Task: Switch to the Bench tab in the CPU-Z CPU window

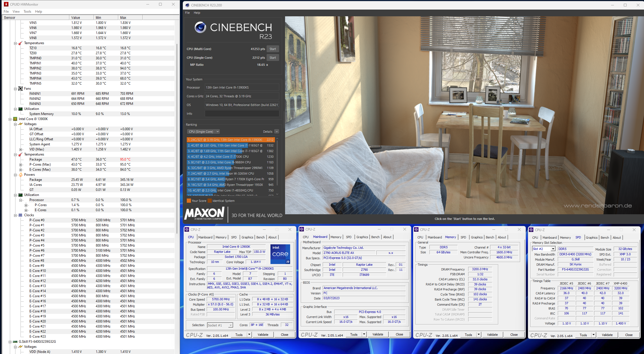Action: coord(260,237)
